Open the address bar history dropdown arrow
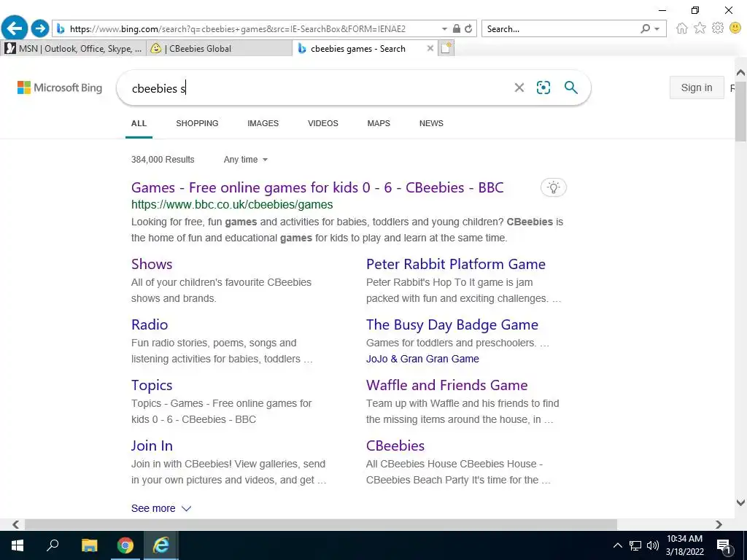The height and width of the screenshot is (560, 747). [444, 28]
